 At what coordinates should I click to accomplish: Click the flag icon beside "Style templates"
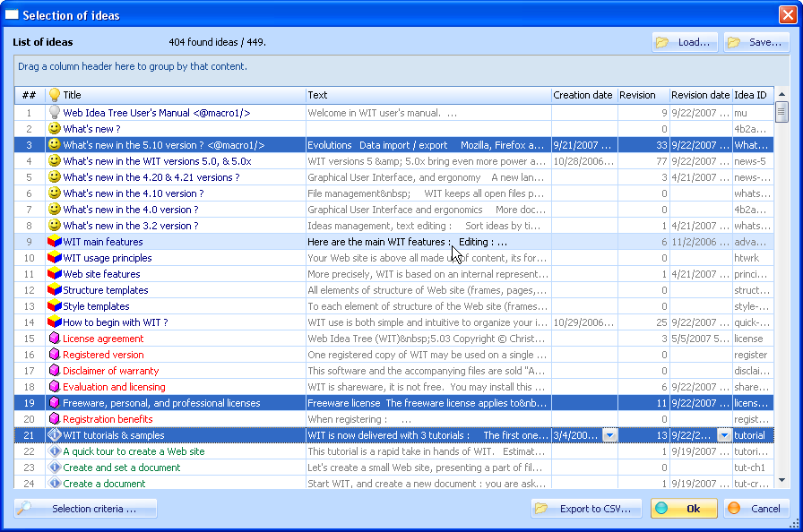tap(54, 306)
